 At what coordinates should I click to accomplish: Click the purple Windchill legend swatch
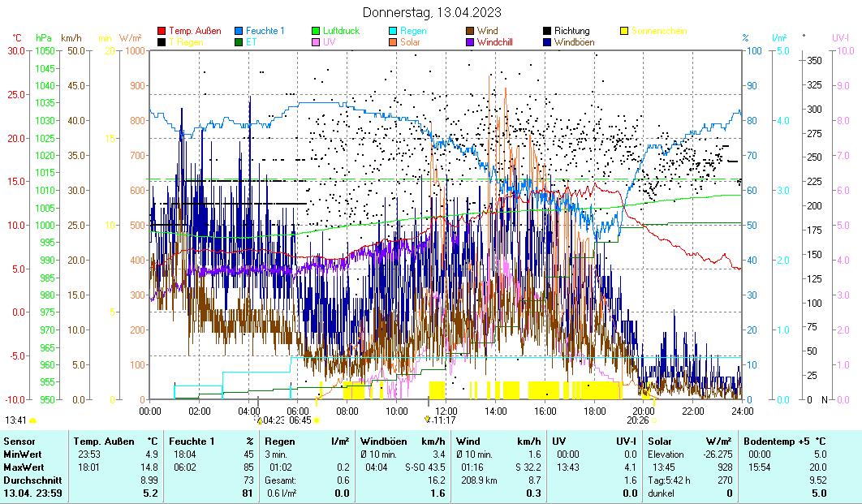(471, 42)
